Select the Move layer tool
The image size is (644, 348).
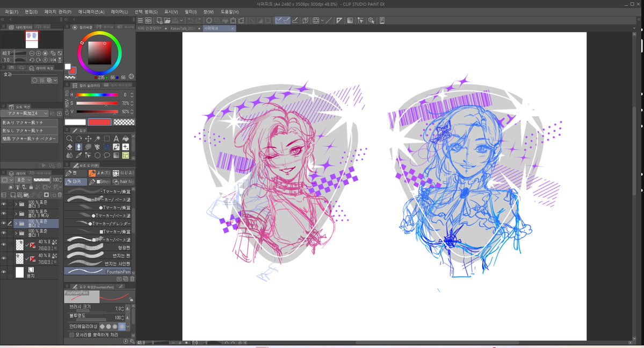88,139
